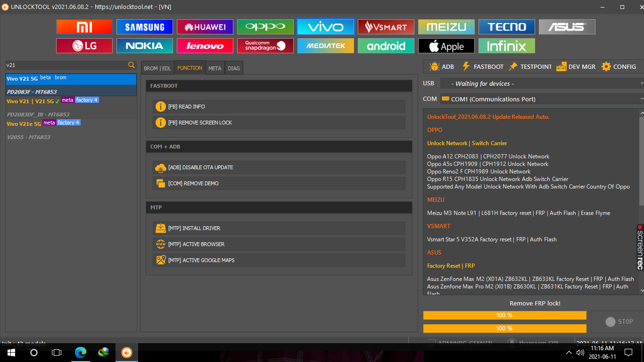Image resolution: width=644 pixels, height=362 pixels.
Task: Click the upper 100% progress bar
Action: click(x=504, y=315)
